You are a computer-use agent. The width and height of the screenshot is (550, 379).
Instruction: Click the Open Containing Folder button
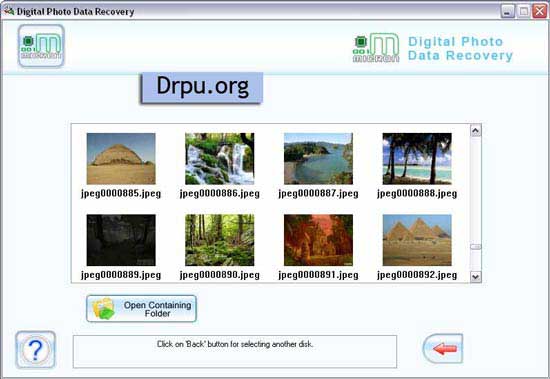point(141,308)
